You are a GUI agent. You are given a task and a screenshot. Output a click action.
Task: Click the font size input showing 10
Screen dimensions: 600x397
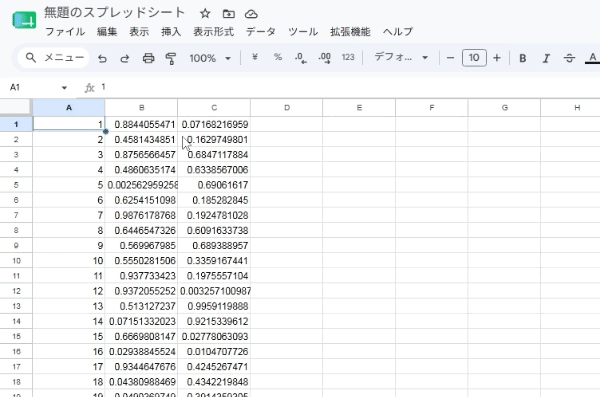click(x=474, y=58)
